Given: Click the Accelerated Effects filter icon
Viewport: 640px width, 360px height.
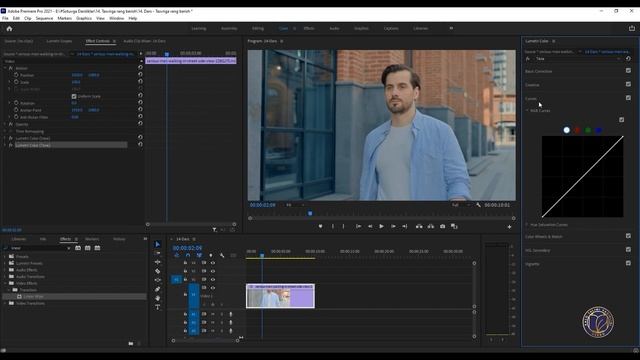Looking at the screenshot, I should [78, 248].
